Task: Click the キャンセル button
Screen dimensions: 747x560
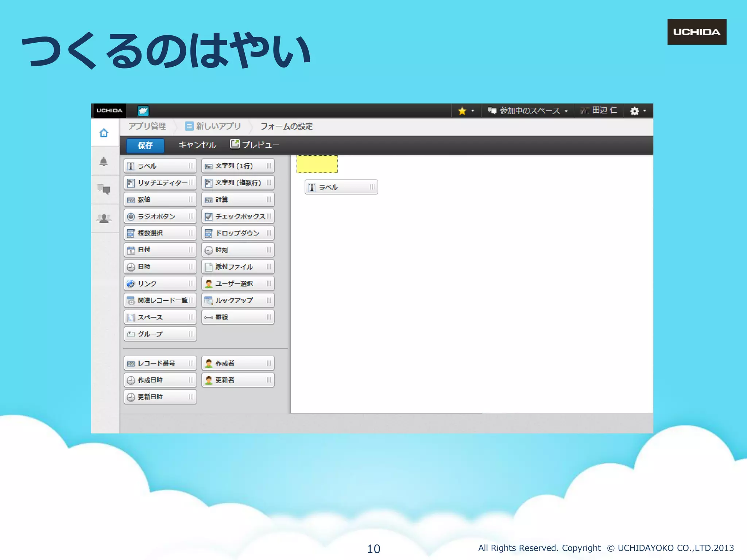Action: tap(197, 145)
